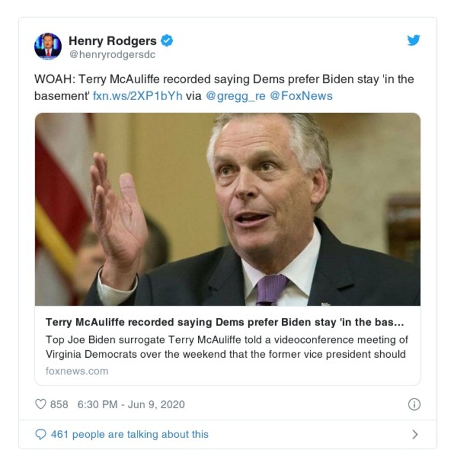Open the Henry Rodgers display name
454x476 pixels.
113,41
